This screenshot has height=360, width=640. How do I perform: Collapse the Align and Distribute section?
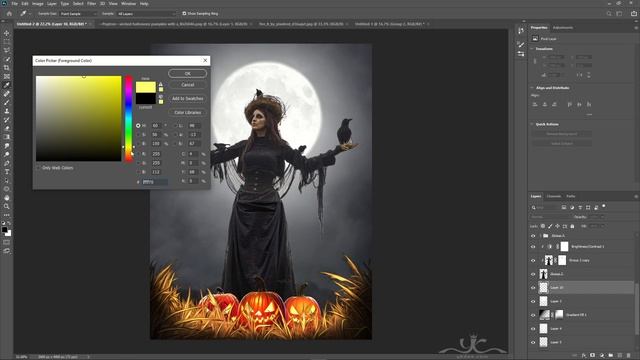pyautogui.click(x=532, y=88)
